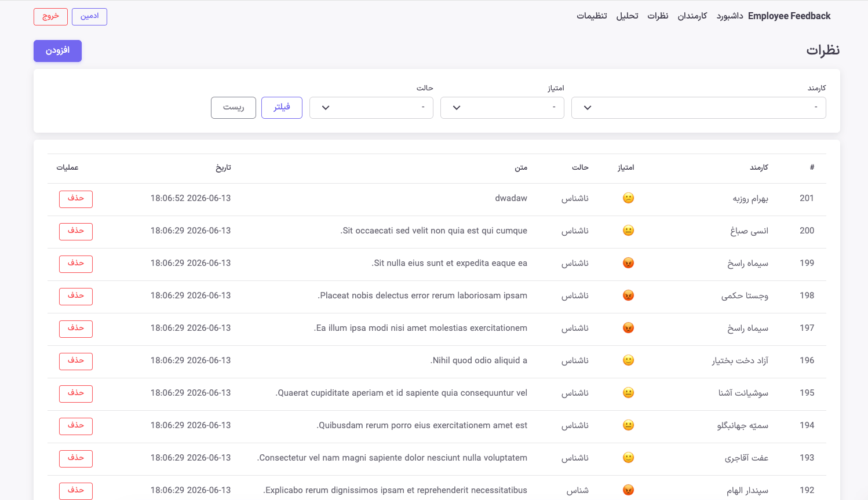Image resolution: width=868 pixels, height=500 pixels.
Task: Reset filters with the ریست button
Action: click(234, 108)
